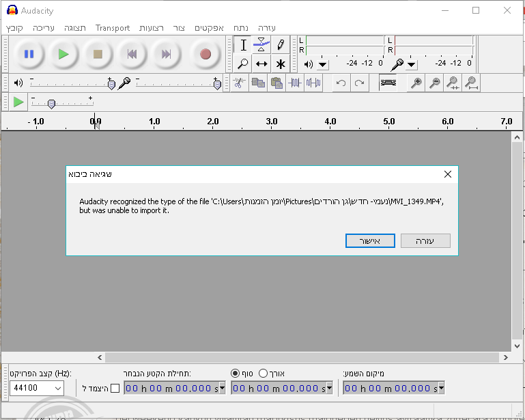Select the Multi-Tool asterisk icon
Screen dimensions: 525x420
coord(281,64)
